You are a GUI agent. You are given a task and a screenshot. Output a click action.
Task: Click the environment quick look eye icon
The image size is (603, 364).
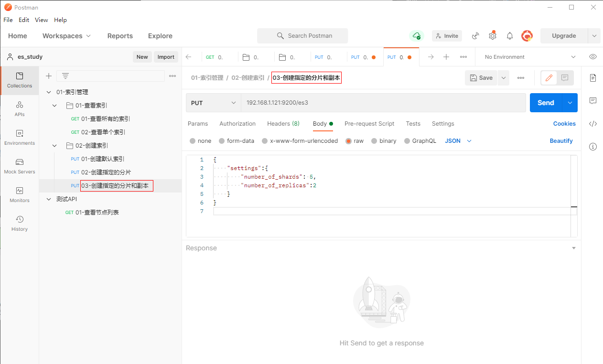592,57
